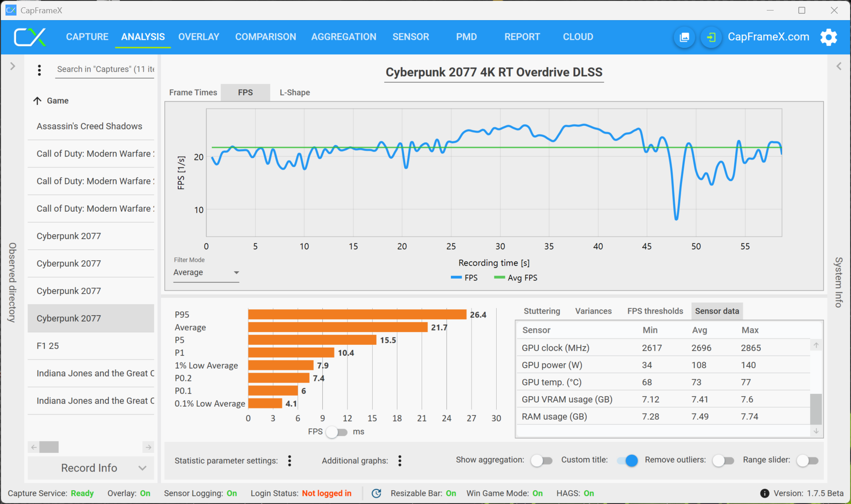Click the login arrow icon button
This screenshot has width=851, height=504.
click(711, 37)
